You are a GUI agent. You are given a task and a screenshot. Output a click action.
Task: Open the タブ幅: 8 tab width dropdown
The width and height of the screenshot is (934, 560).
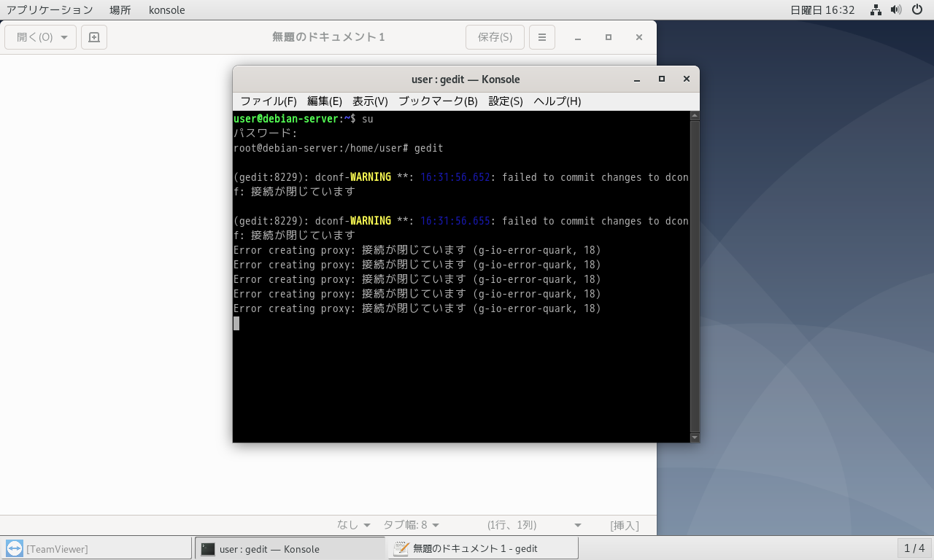pos(412,525)
